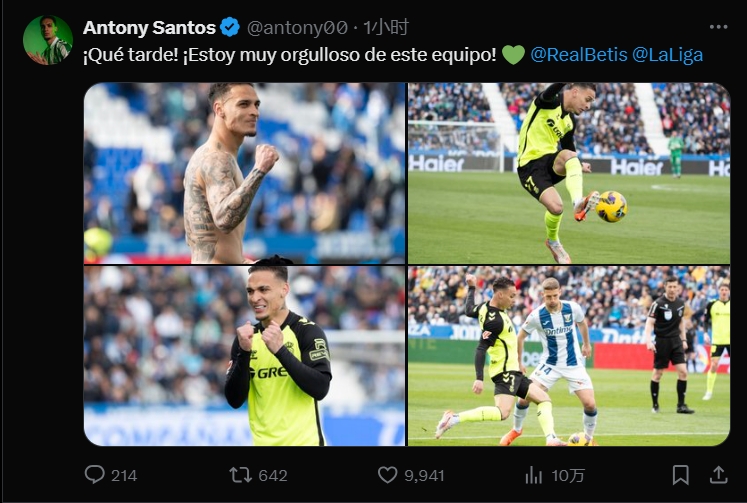Bookmark this tweet
The image size is (747, 503).
680,475
